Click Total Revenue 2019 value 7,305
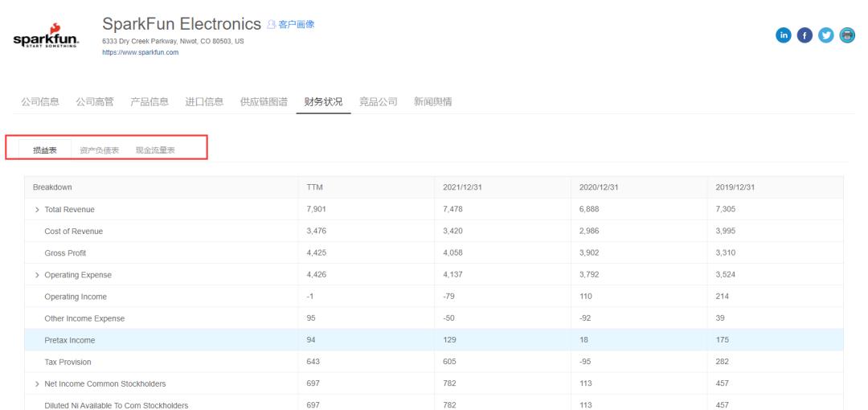868x410 pixels. coord(725,210)
